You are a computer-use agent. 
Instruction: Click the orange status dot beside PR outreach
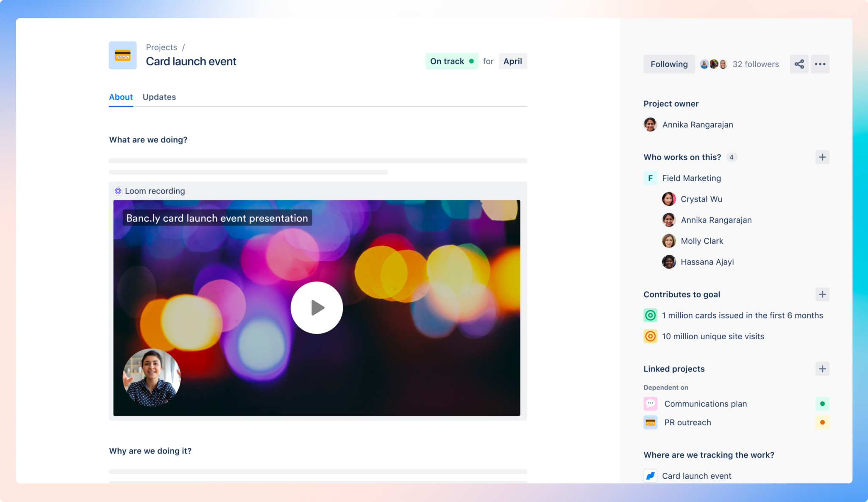tap(823, 422)
